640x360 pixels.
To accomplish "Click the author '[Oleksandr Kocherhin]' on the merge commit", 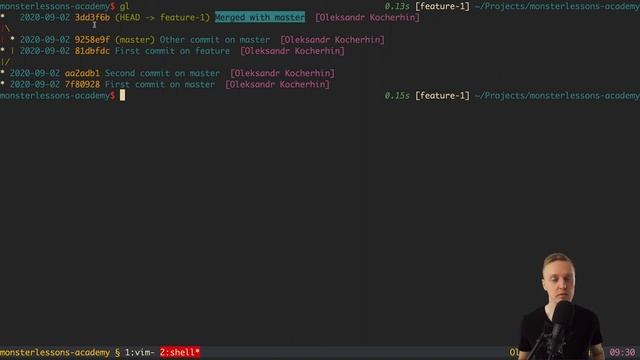I will [367, 18].
